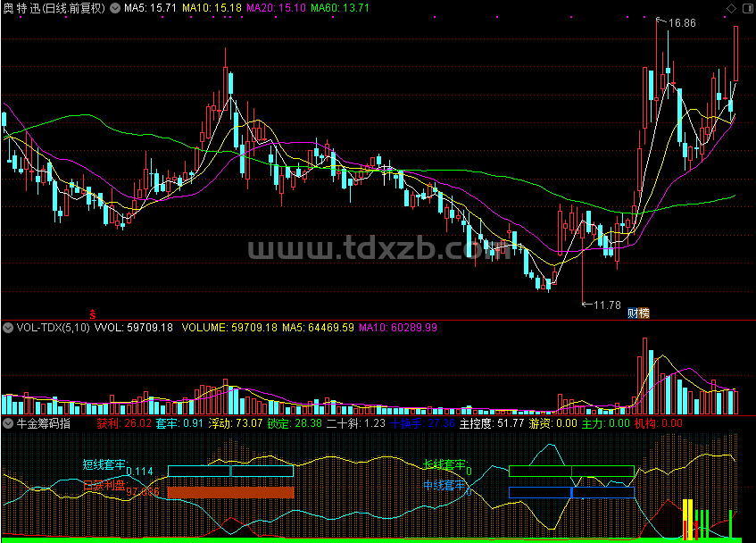Select the VOLUME: 59709.18 value
The image size is (756, 543).
229,328
